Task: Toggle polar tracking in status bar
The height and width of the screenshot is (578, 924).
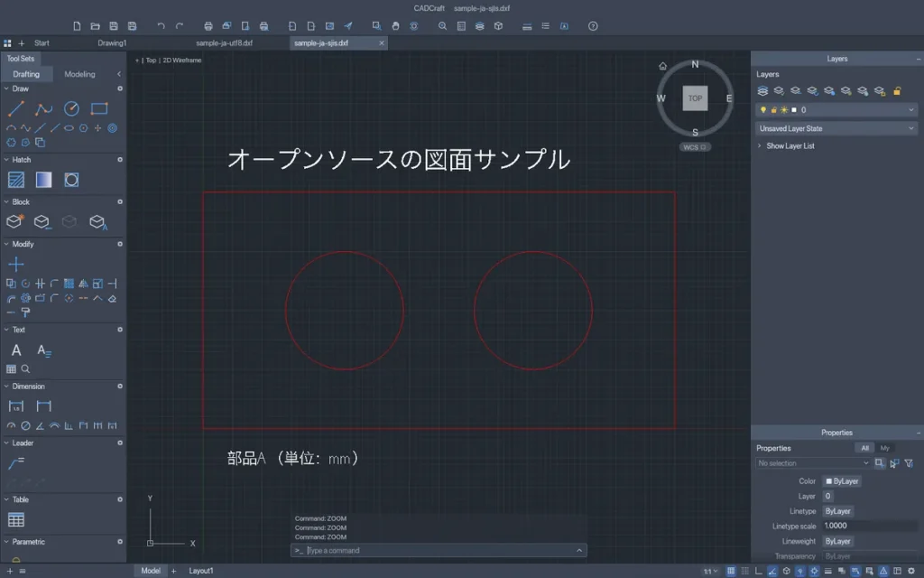Action: (x=772, y=571)
